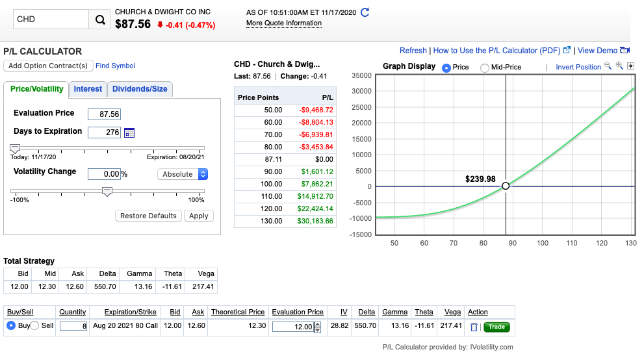Image resolution: width=644 pixels, height=354 pixels.
Task: Reset graph zoom to fit
Action: pyautogui.click(x=631, y=66)
